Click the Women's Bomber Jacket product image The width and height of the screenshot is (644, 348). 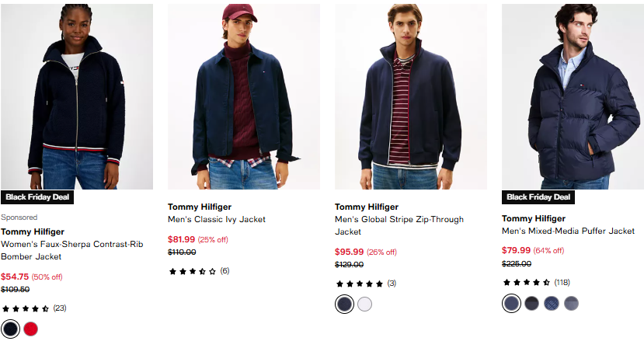pos(76,97)
